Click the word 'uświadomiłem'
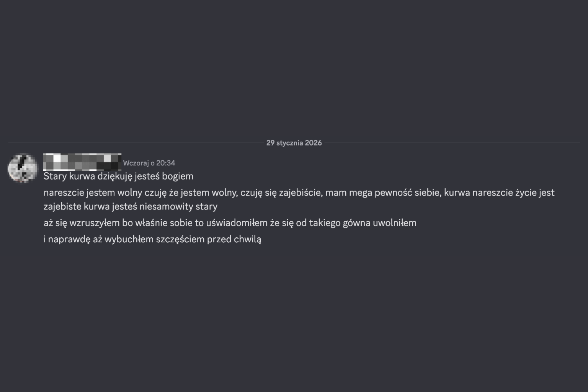The width and height of the screenshot is (588, 392). coord(237,223)
